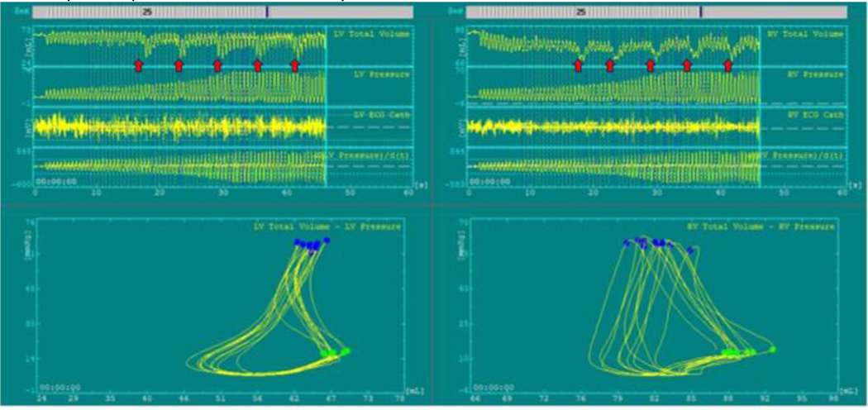Screen dimensions: 868x410
Task: Select the first red arrow under the RV Total Volume trace
Action: point(578,66)
